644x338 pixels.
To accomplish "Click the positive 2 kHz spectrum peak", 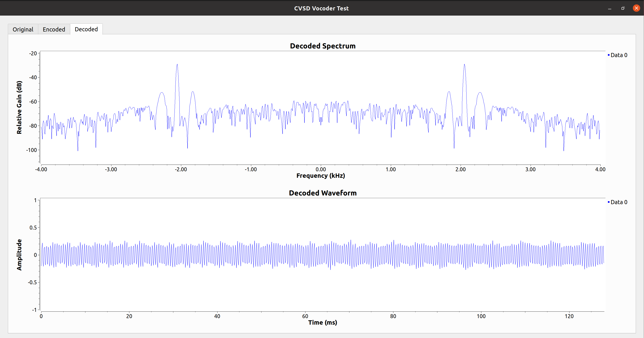I will coord(465,65).
